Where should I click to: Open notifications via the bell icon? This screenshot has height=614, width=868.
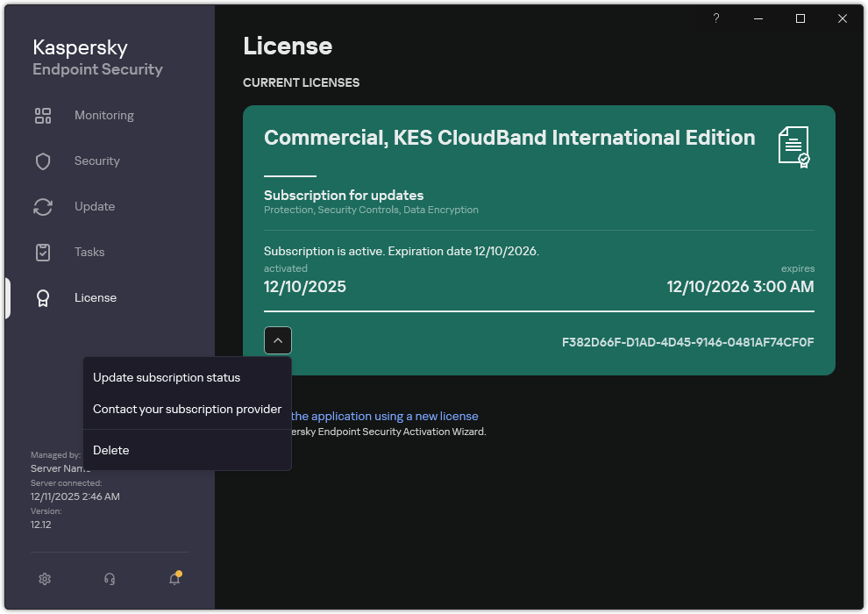click(174, 581)
